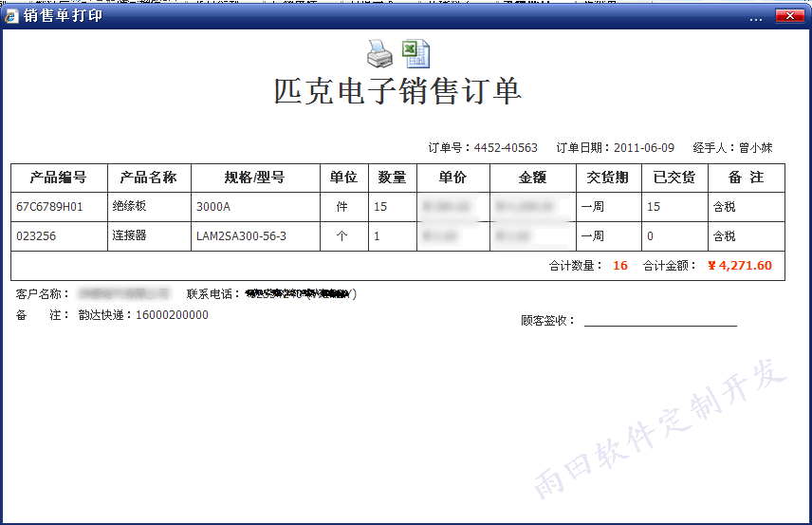Click the 规格/型号 column header

click(x=254, y=178)
